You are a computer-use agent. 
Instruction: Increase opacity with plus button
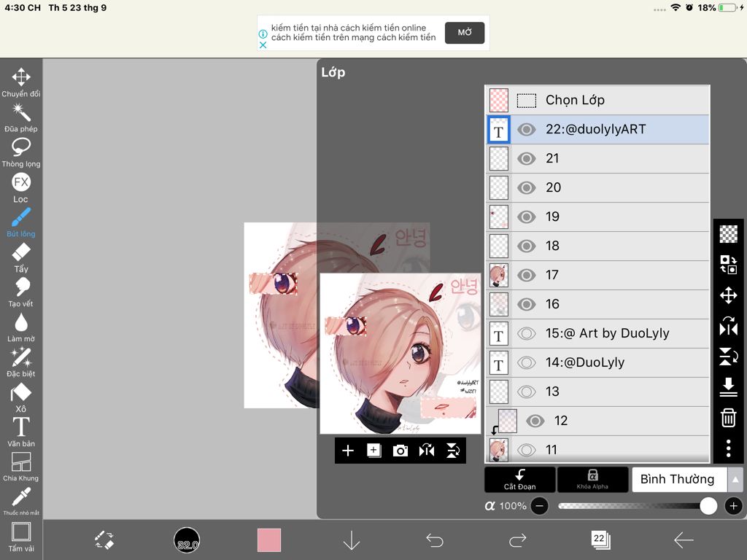point(734,506)
